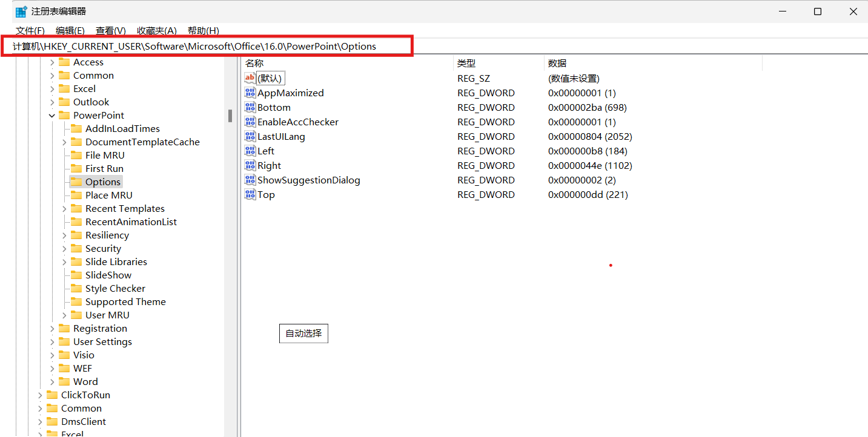Expand the DocumentTemplateCache chevron
Screen dimensions: 868x437
pos(64,142)
